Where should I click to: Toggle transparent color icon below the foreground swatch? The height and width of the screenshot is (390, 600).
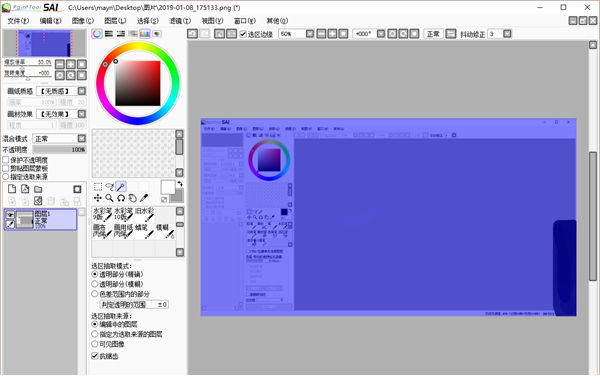164,200
